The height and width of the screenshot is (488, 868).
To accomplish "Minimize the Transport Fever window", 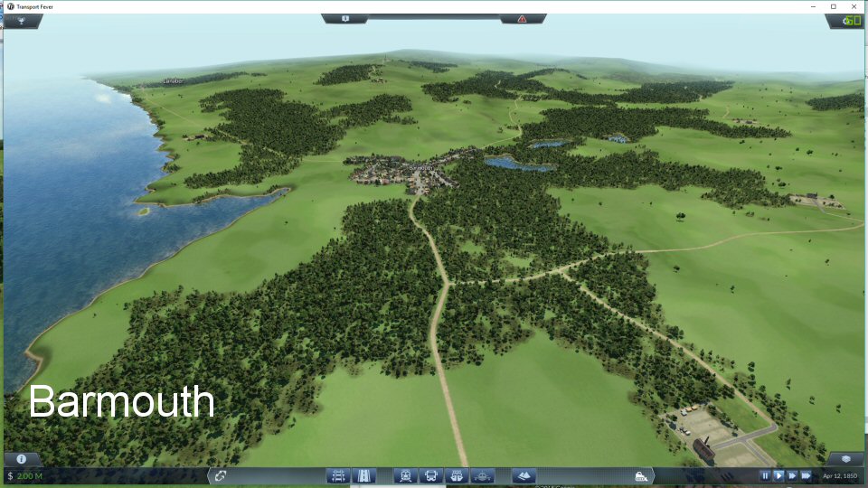I will [x=813, y=6].
